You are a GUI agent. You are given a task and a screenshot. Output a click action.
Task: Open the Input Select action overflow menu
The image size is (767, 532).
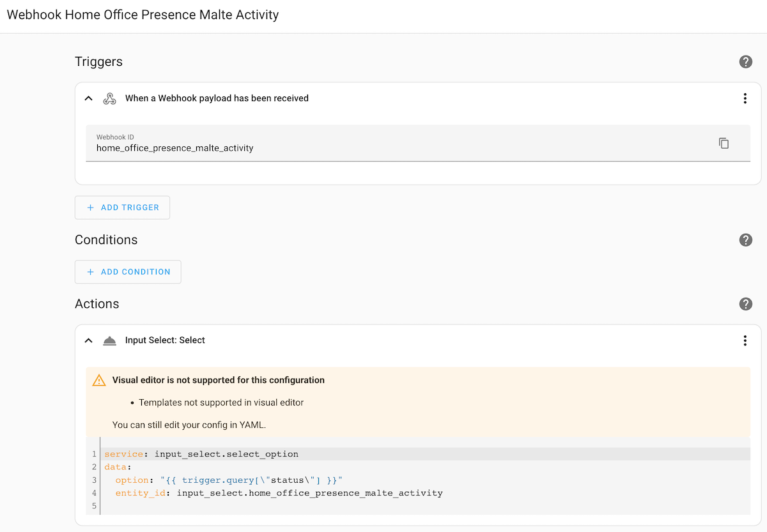[745, 340]
